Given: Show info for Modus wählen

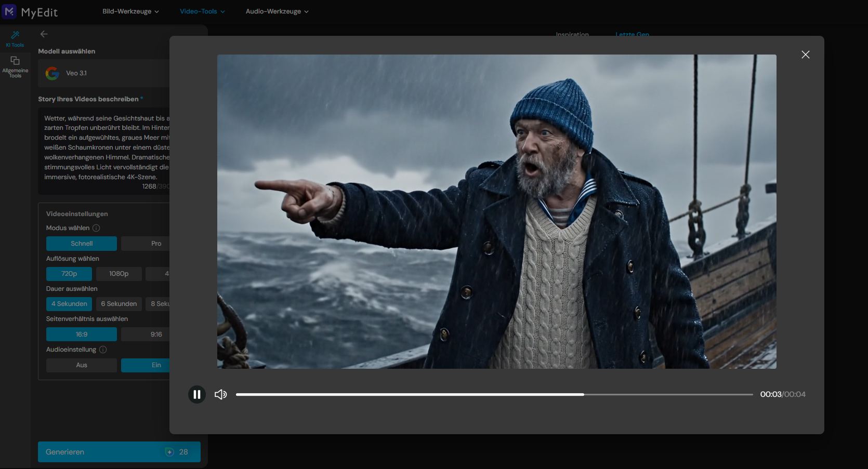Looking at the screenshot, I should point(96,228).
